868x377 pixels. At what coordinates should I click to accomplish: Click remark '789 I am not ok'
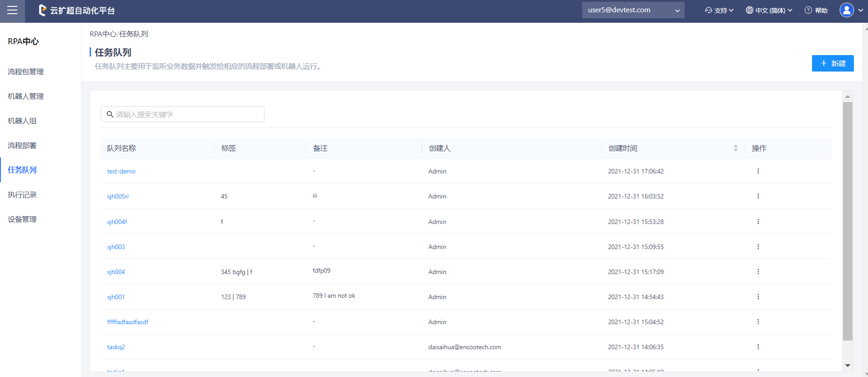(x=334, y=295)
